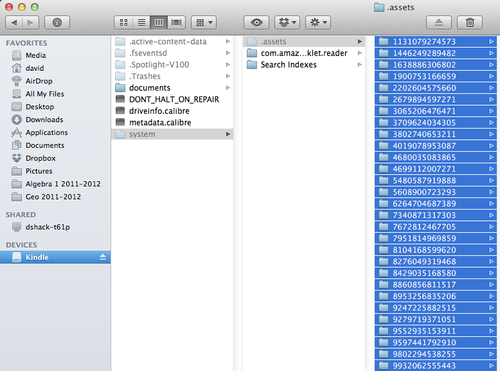Click the green zoom window button
This screenshot has width=500, height=371.
(x=34, y=7)
